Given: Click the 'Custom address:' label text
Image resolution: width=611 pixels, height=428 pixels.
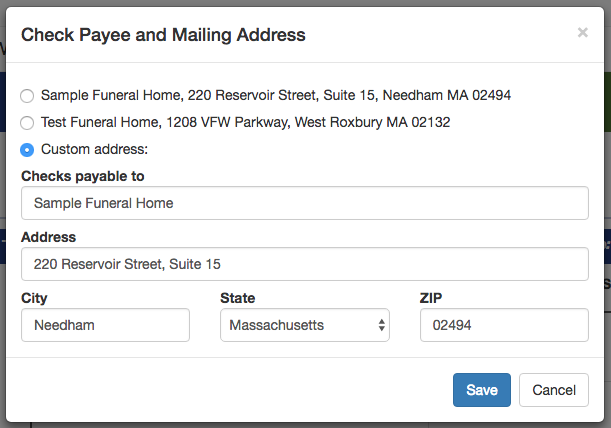Looking at the screenshot, I should [94, 150].
